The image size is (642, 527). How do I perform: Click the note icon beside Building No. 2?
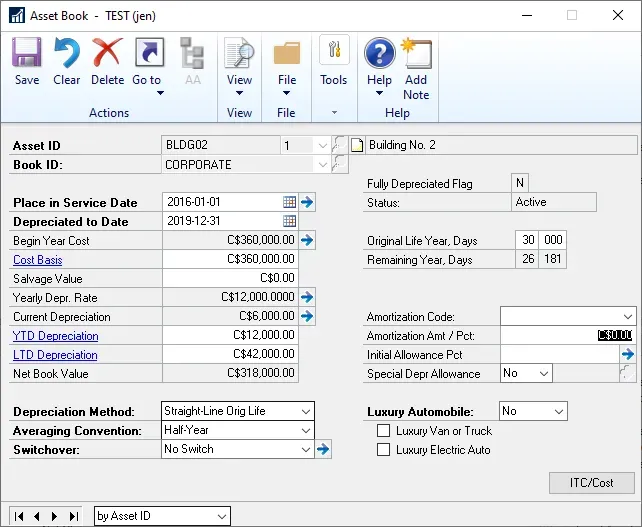click(357, 145)
